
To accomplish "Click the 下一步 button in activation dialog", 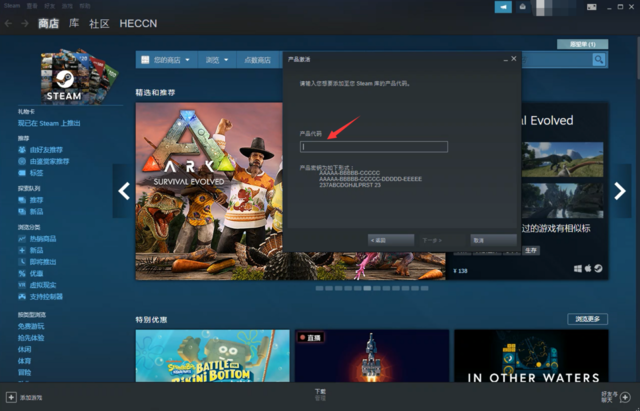I will pyautogui.click(x=442, y=240).
